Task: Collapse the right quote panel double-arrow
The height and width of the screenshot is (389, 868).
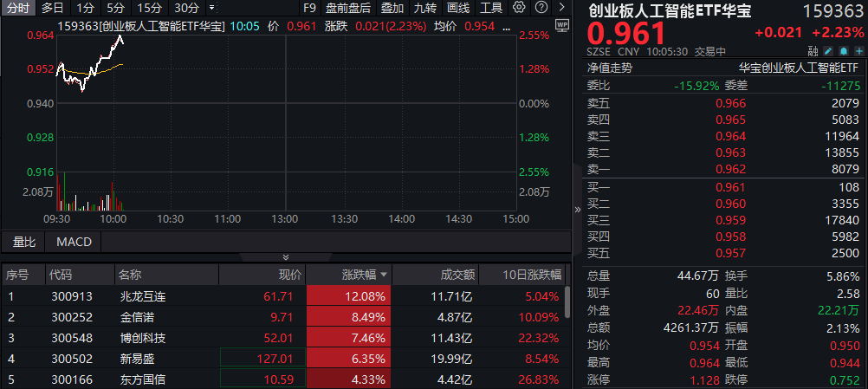Action: point(578,210)
